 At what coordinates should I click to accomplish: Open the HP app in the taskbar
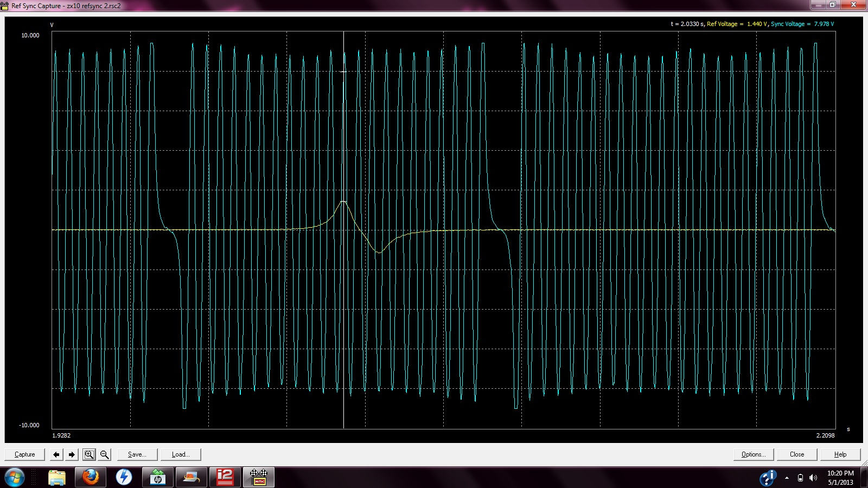point(158,477)
